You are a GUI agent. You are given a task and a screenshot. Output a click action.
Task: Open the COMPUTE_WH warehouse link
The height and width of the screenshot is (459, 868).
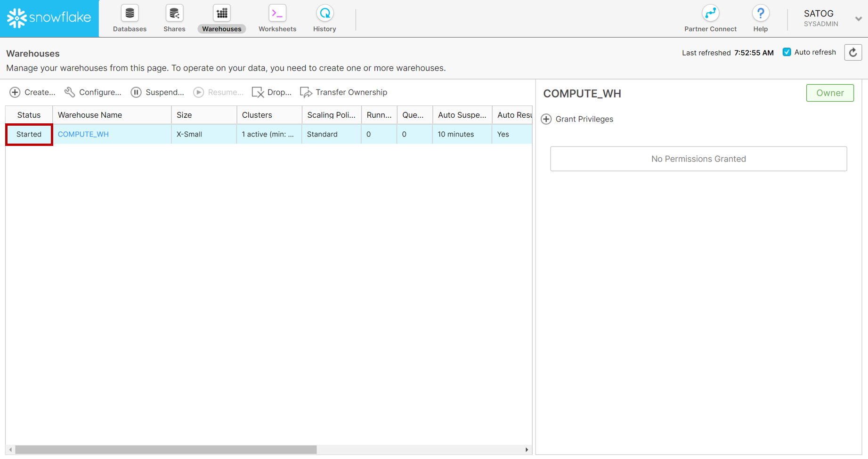[x=83, y=134]
